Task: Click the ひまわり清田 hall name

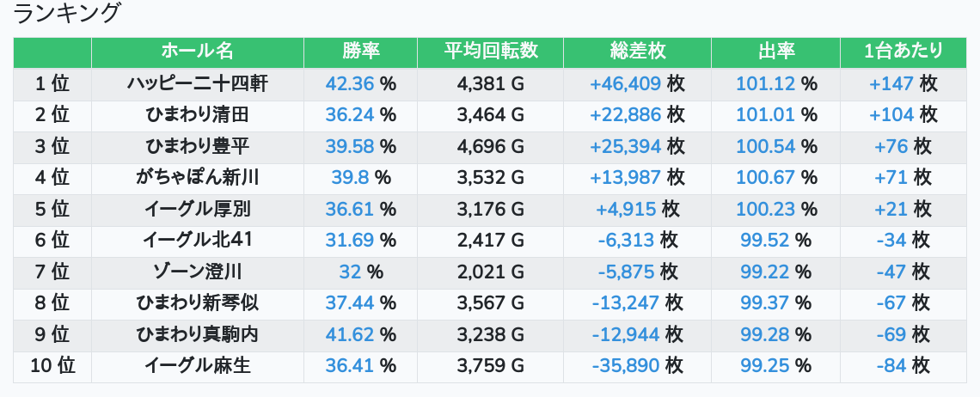Action: click(x=197, y=115)
